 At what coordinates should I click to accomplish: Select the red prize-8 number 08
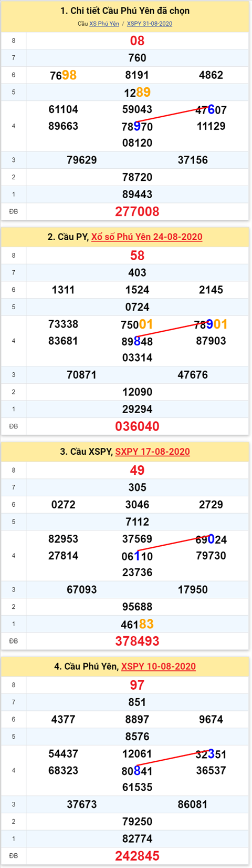(x=137, y=40)
